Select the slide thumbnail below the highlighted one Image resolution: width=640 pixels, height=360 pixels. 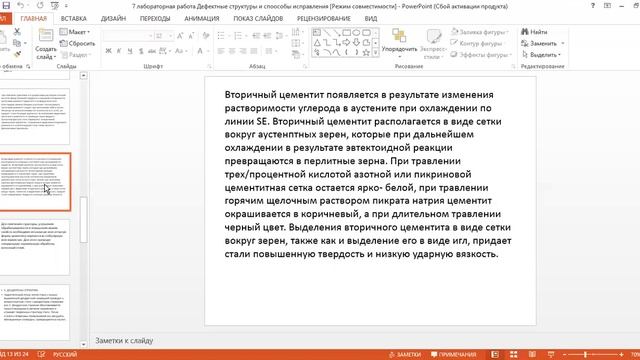(x=35, y=247)
